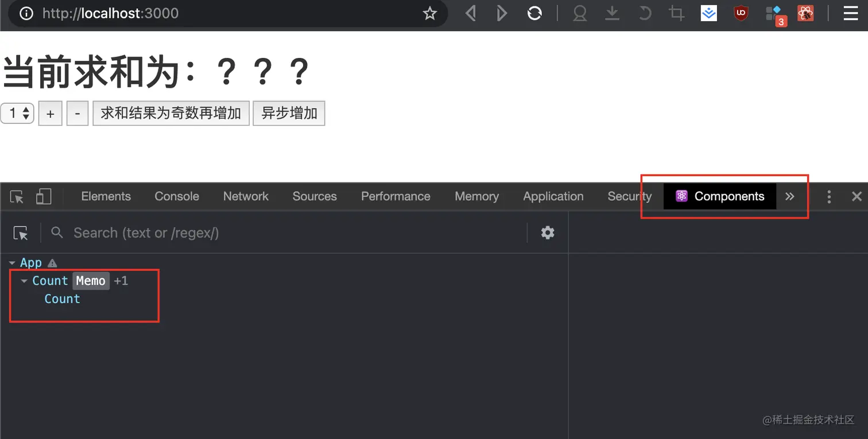Open the browser hamburger menu
Image resolution: width=868 pixels, height=439 pixels.
(851, 13)
